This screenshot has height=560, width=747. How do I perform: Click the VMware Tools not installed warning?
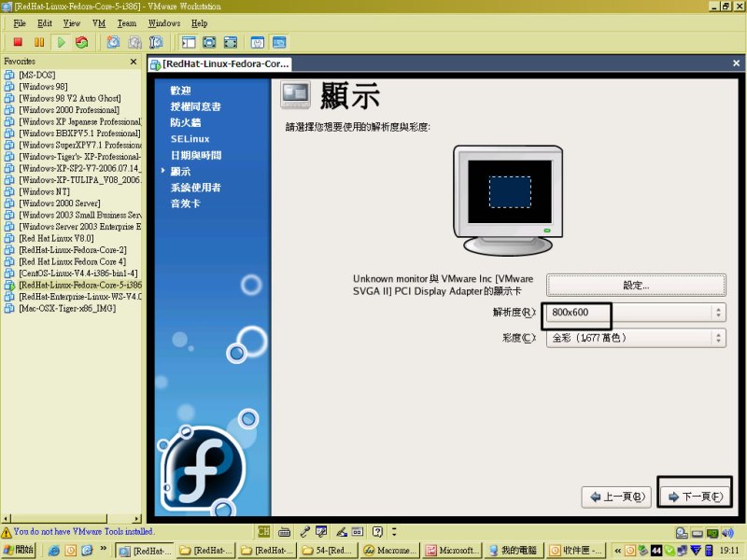click(78, 531)
